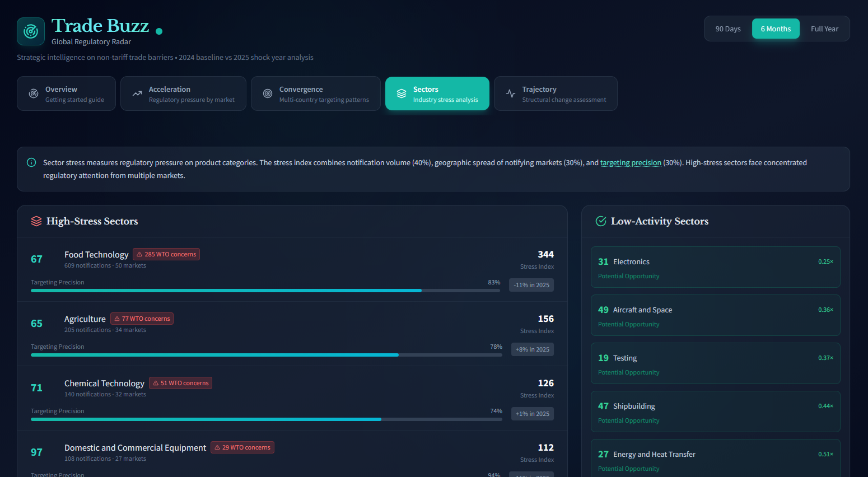Click the Convergence target icon
The height and width of the screenshot is (477, 868).
click(268, 93)
